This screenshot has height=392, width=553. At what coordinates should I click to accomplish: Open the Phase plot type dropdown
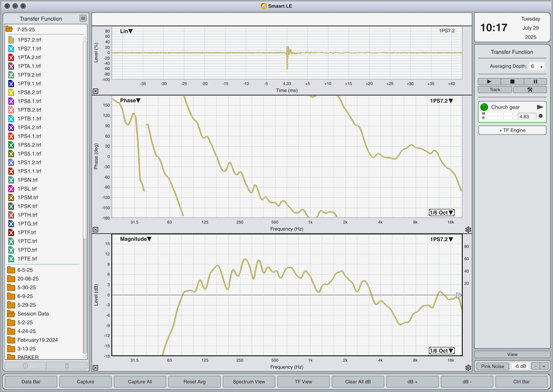click(x=131, y=100)
